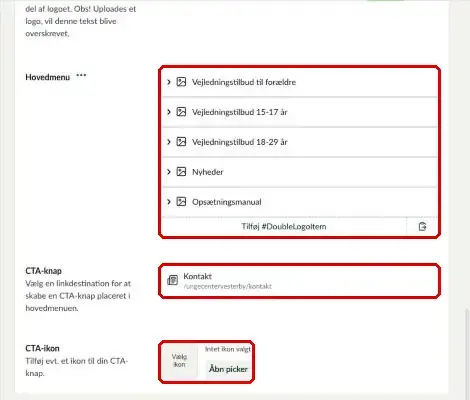Expand the Opsætningsmanual menu item
The width and height of the screenshot is (470, 400).
coord(169,202)
